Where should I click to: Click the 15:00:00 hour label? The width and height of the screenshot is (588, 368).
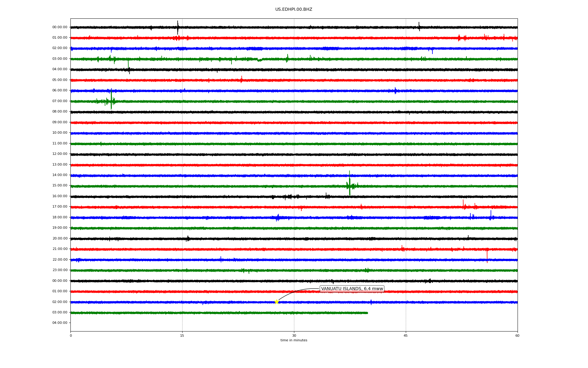(x=60, y=186)
